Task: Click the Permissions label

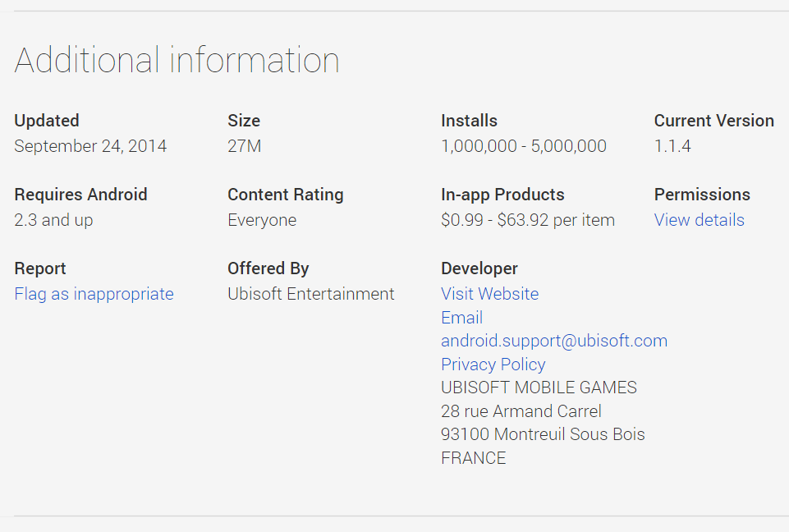Action: click(x=702, y=195)
